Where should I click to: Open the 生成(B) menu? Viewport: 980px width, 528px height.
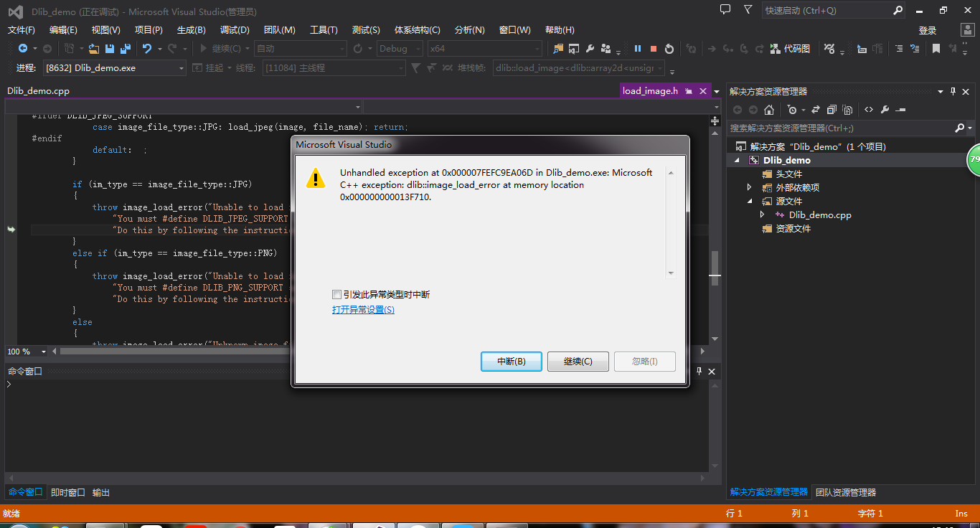pos(192,29)
